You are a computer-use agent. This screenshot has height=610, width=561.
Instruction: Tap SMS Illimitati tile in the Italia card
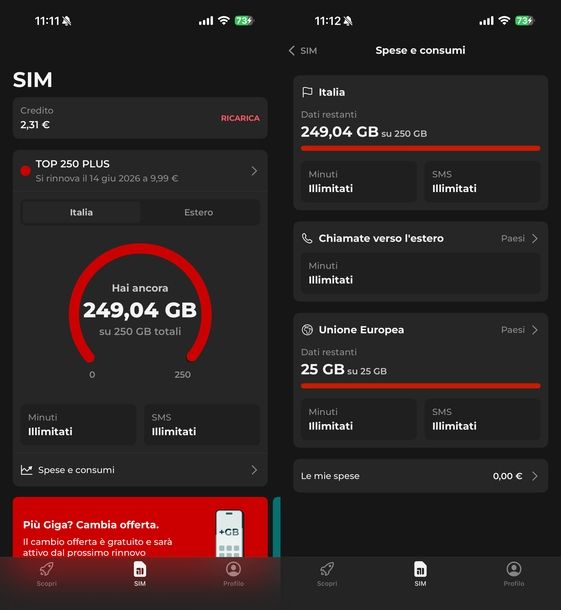pos(482,182)
